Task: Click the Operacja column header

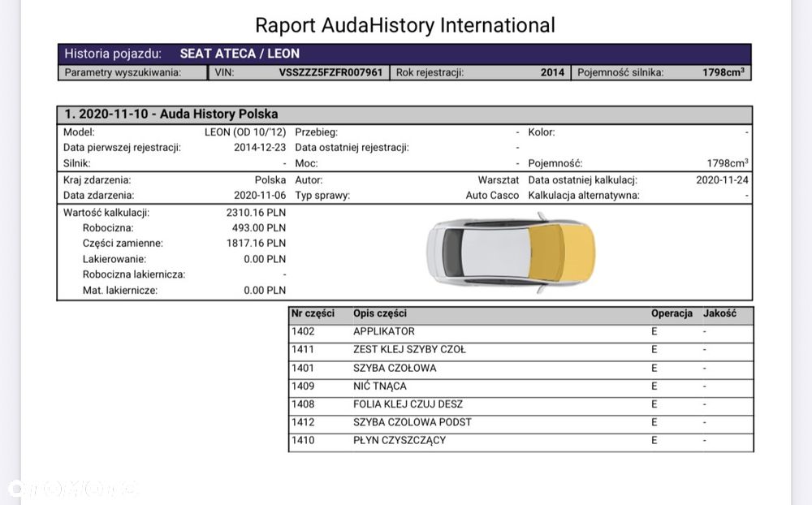Action: [x=672, y=314]
